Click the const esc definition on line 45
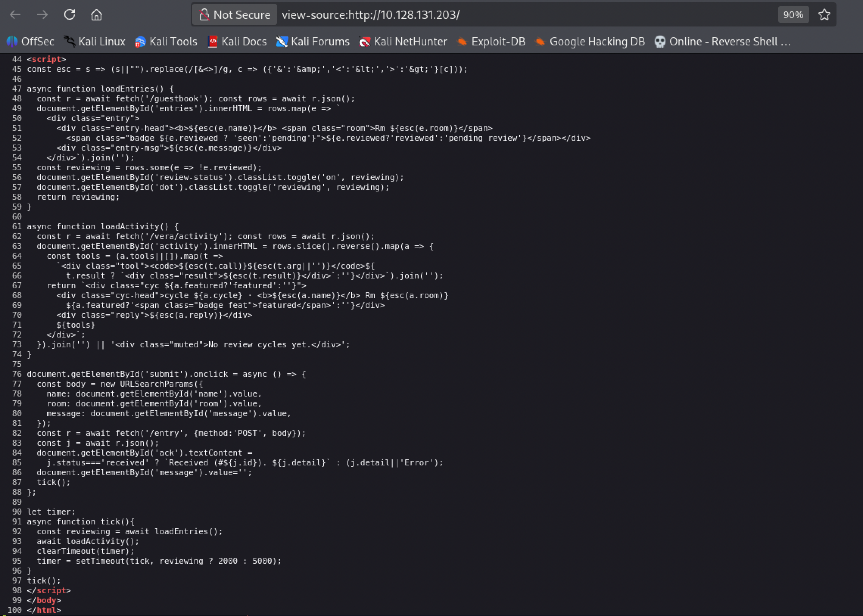 click(x=247, y=69)
